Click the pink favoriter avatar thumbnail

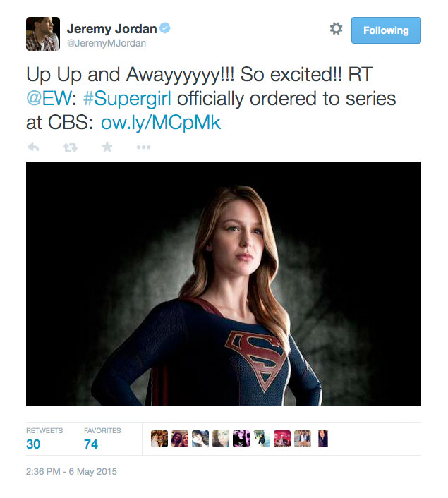pyautogui.click(x=282, y=439)
